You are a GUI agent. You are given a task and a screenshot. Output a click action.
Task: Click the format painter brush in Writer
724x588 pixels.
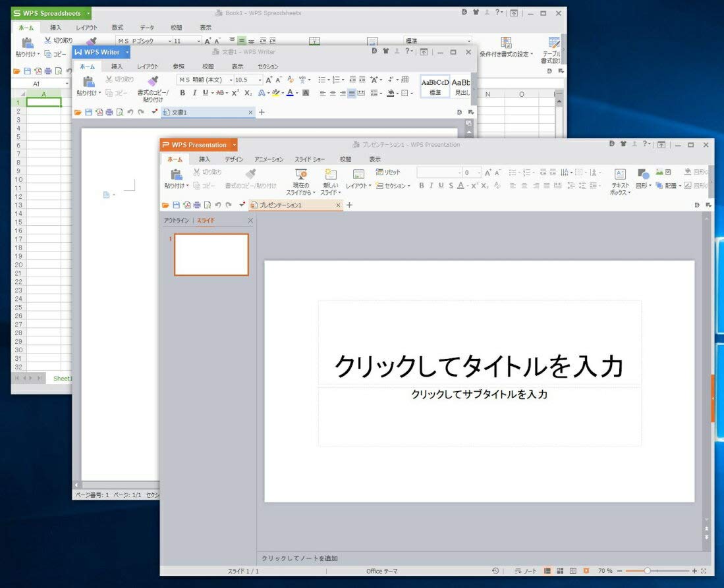(153, 82)
